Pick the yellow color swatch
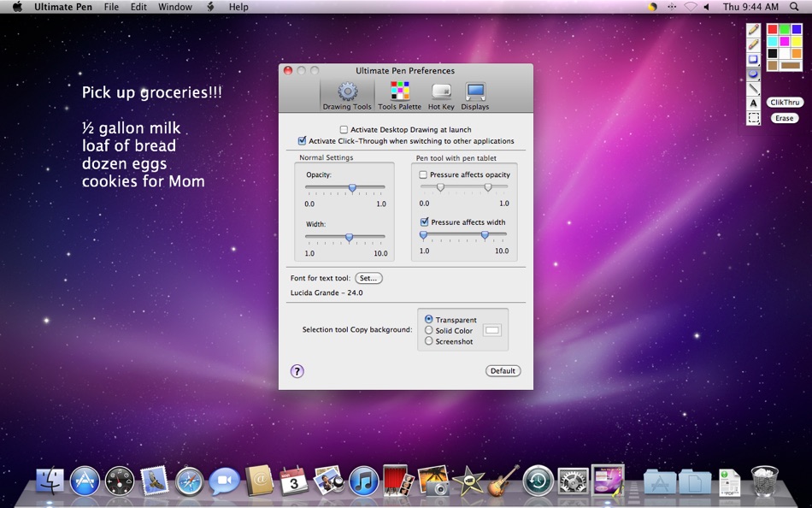 pos(797,41)
